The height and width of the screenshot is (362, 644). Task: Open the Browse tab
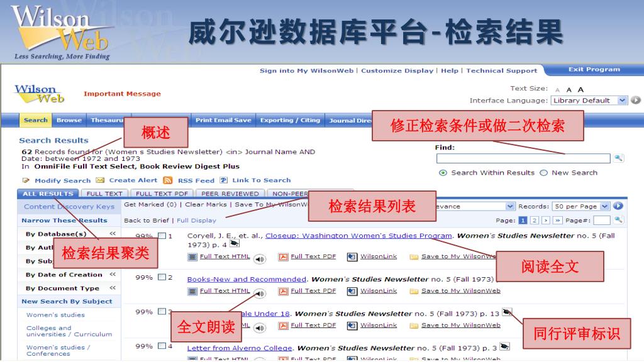(x=69, y=120)
